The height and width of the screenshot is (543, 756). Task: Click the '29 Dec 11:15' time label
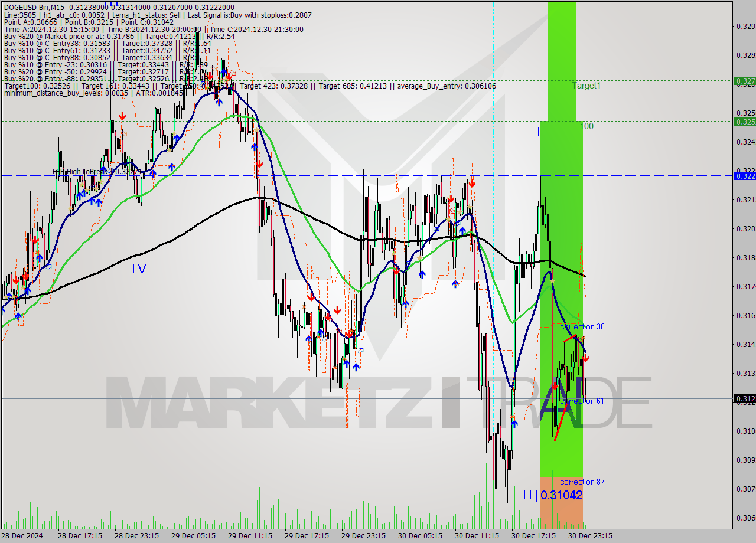click(250, 536)
